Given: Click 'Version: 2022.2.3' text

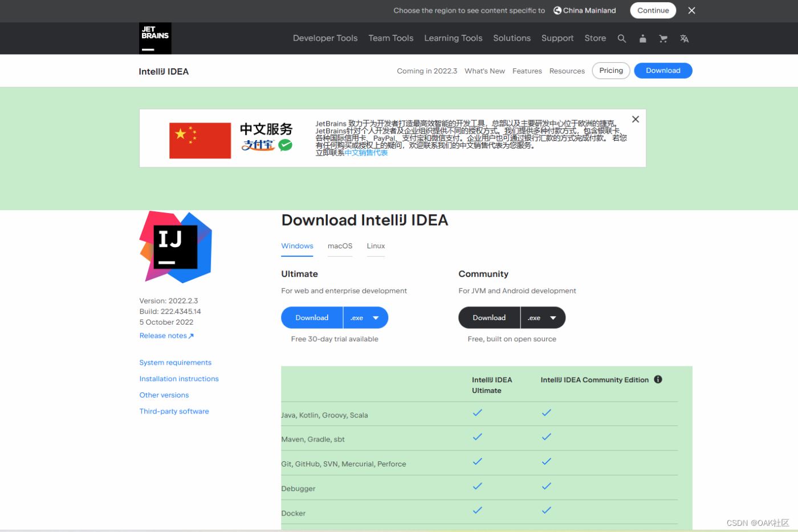Looking at the screenshot, I should (169, 301).
